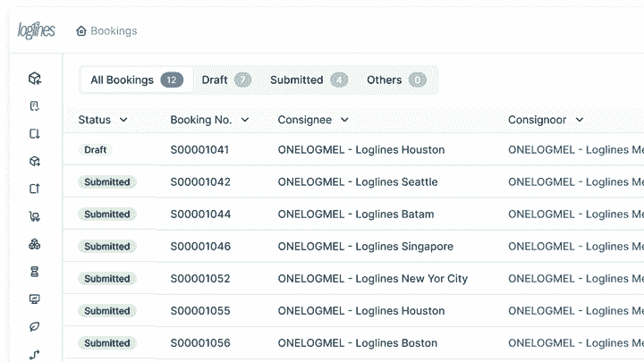644x362 pixels.
Task: Select the Others tab
Action: click(x=396, y=80)
